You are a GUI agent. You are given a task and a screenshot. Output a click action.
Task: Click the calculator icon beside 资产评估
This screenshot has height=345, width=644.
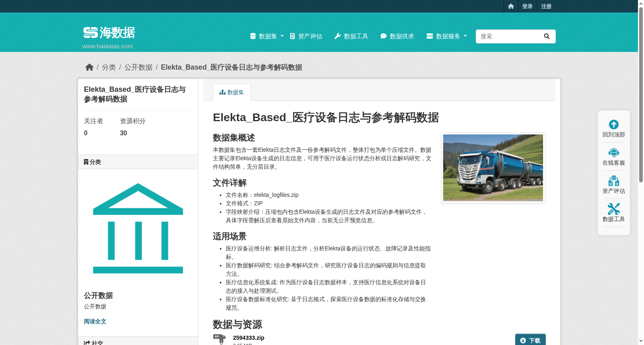tap(293, 36)
